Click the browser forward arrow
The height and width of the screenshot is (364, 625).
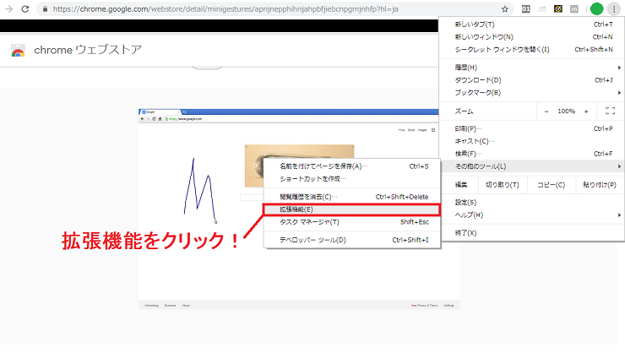[x=8, y=8]
